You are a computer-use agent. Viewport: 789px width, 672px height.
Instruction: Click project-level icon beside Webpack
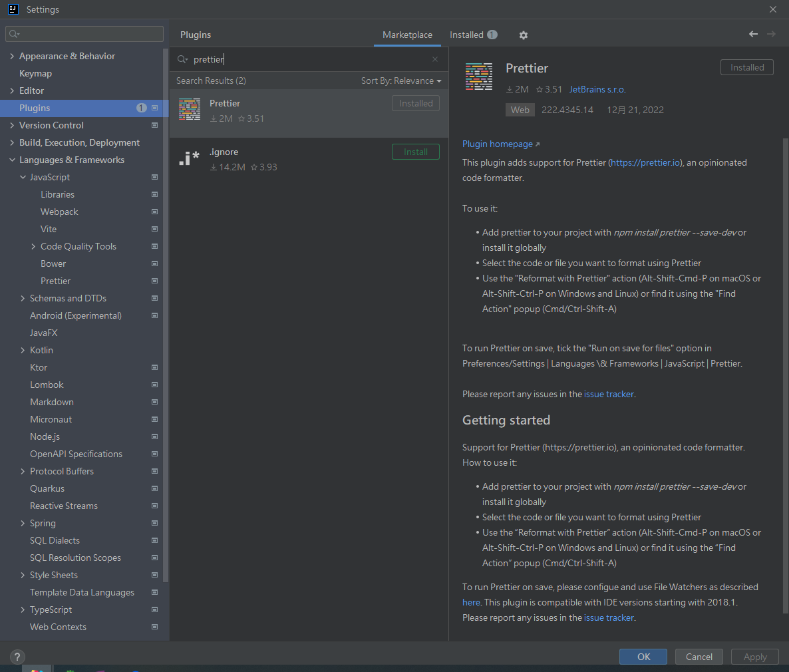[154, 212]
